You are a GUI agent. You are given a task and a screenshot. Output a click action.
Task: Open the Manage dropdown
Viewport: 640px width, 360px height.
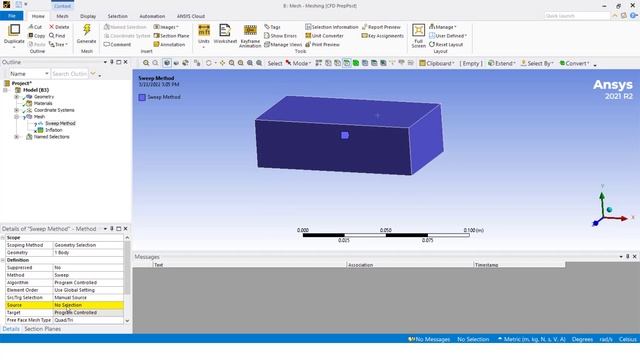pyautogui.click(x=442, y=27)
